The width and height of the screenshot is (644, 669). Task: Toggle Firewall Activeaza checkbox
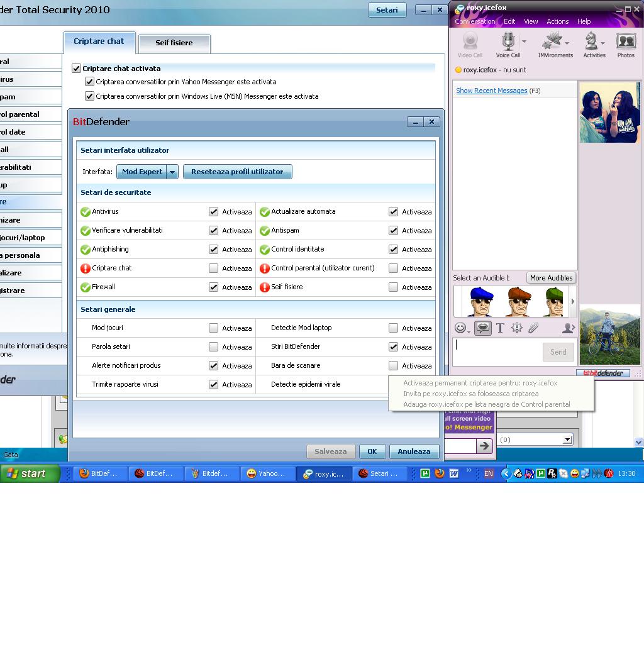click(214, 287)
